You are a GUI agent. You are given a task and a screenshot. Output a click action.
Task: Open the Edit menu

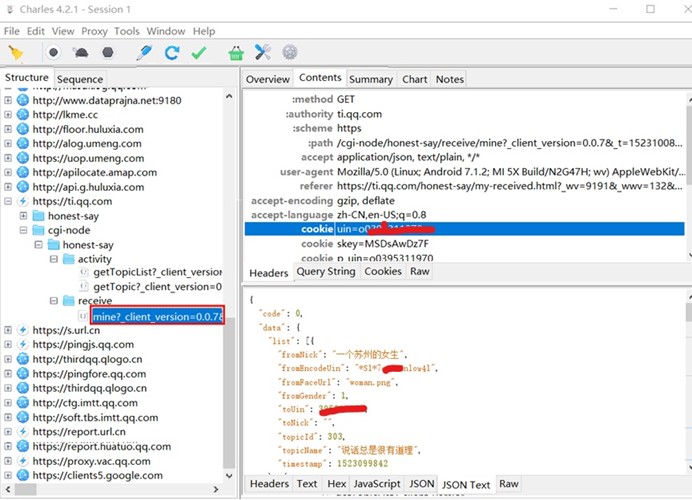pyautogui.click(x=36, y=31)
